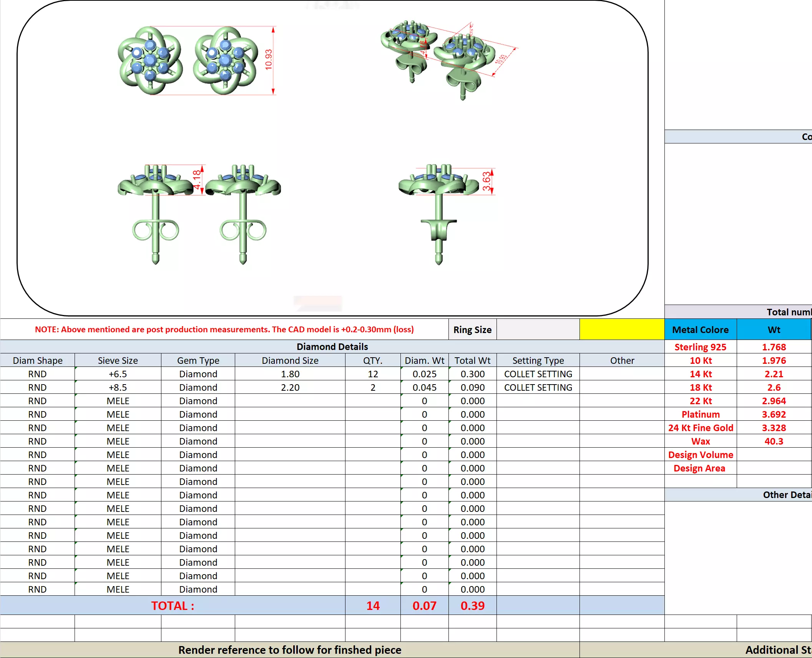Select the Total Wt column header
The width and height of the screenshot is (812, 658).
coord(473,360)
